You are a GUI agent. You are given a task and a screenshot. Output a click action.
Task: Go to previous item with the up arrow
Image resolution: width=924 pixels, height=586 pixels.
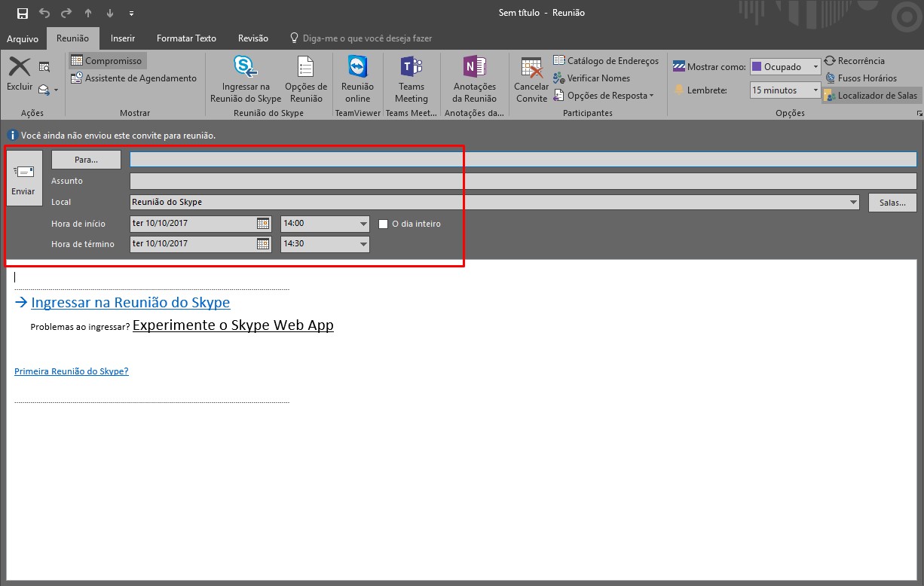(x=88, y=13)
